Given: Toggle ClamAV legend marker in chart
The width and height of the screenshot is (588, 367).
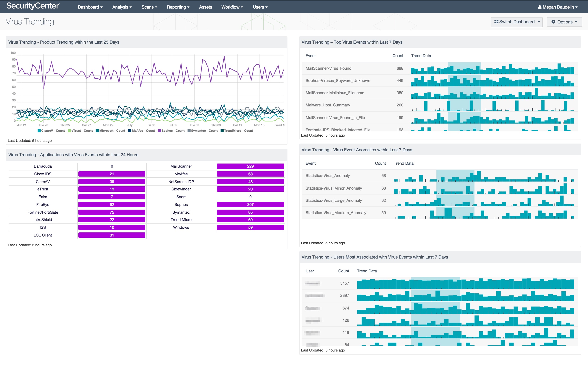Looking at the screenshot, I should coord(39,131).
